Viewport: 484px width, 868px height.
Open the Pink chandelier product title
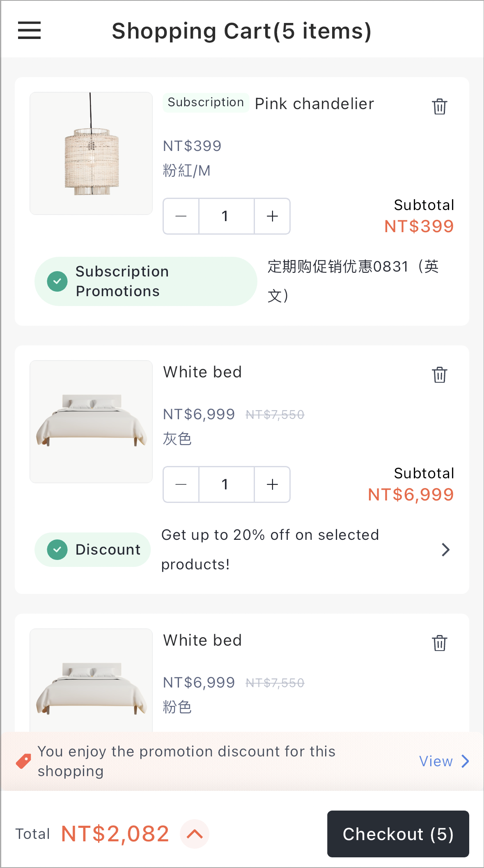pyautogui.click(x=314, y=104)
